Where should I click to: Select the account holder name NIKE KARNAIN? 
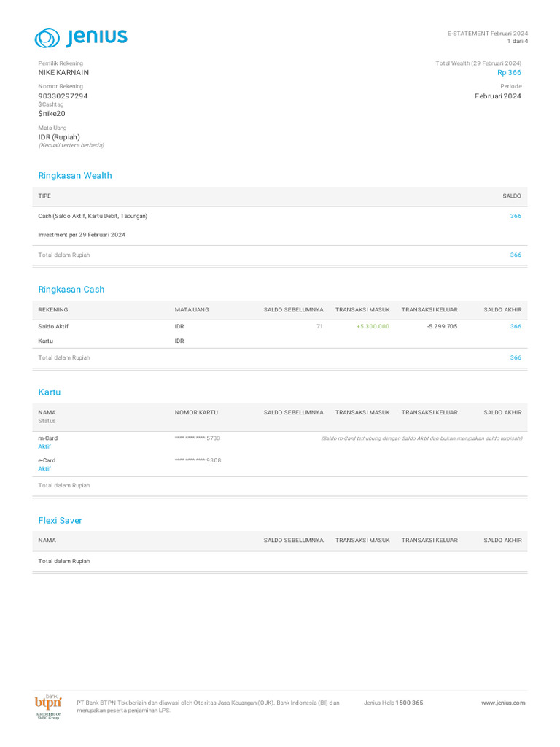(64, 73)
